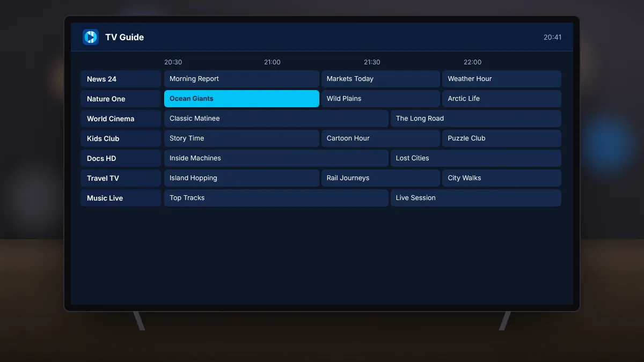Select the Nature One channel
Image resolution: width=644 pixels, height=362 pixels.
(121, 99)
